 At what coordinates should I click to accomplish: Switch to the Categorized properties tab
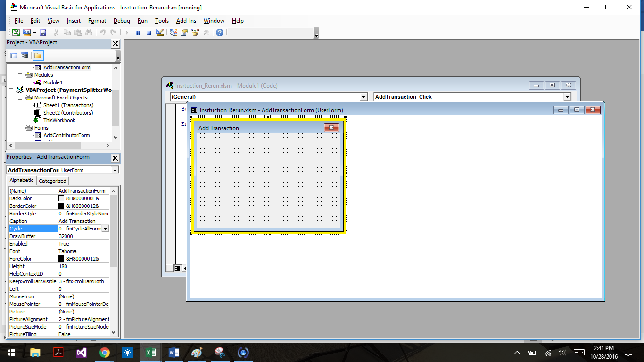(x=52, y=181)
